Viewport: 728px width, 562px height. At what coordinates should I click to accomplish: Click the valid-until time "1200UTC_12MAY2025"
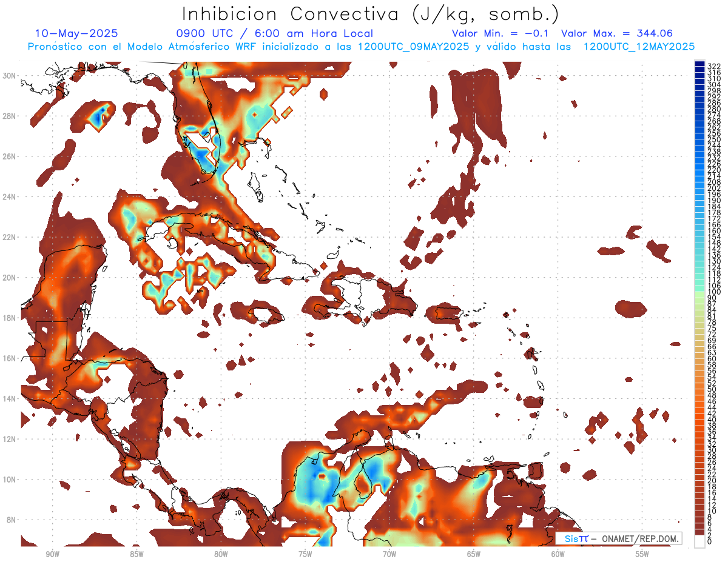pyautogui.click(x=639, y=46)
